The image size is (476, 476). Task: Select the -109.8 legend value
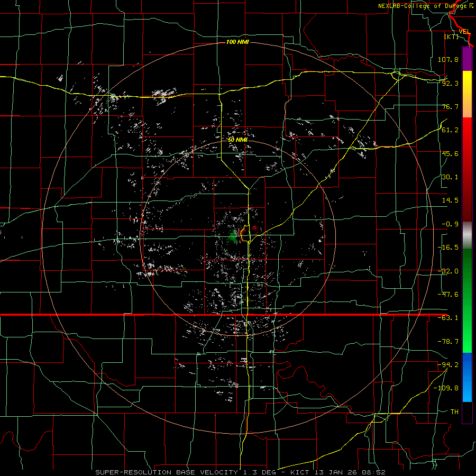click(446, 388)
